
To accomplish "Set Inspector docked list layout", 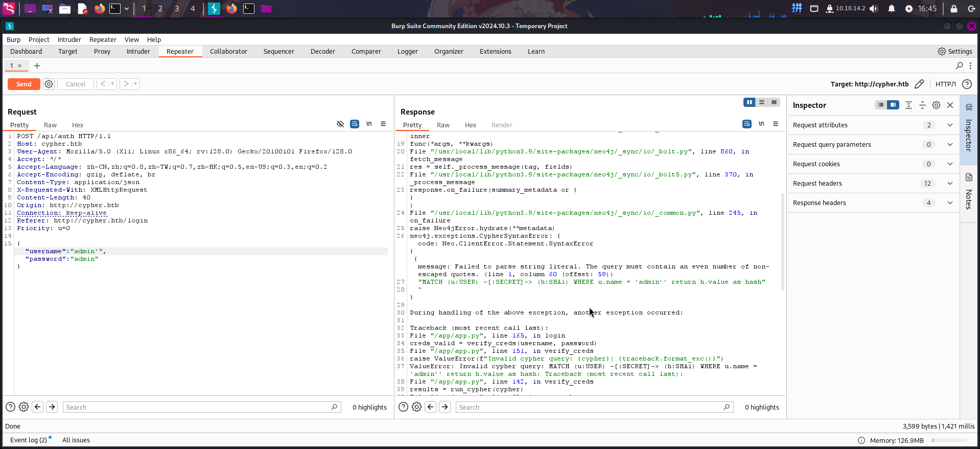I will (880, 105).
